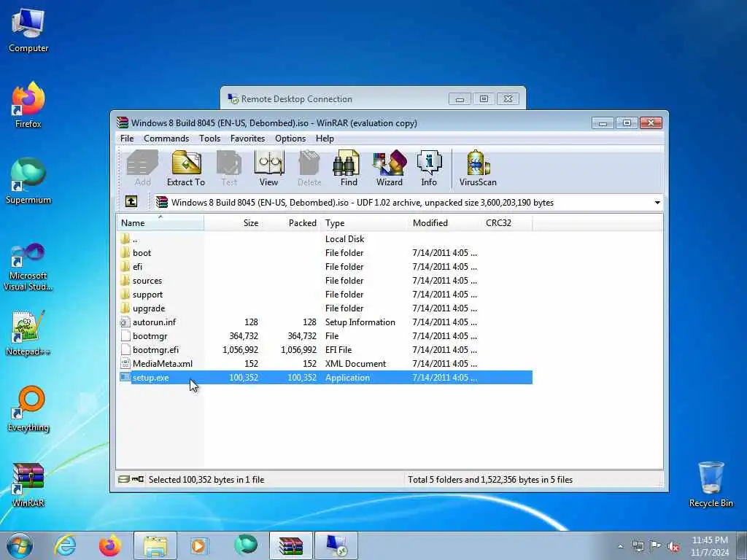This screenshot has height=560, width=747.
Task: Select the Supermium desktop shortcut
Action: pos(28,182)
